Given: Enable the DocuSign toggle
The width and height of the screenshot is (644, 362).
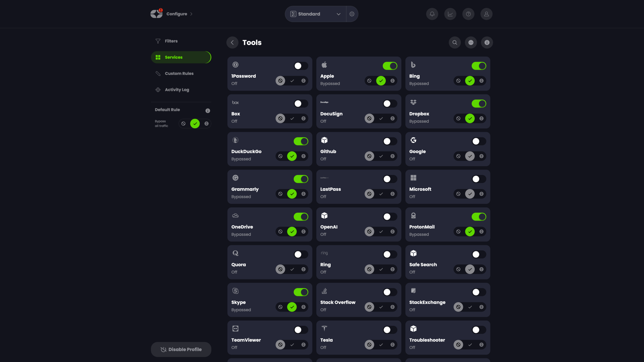Looking at the screenshot, I should pos(390,104).
